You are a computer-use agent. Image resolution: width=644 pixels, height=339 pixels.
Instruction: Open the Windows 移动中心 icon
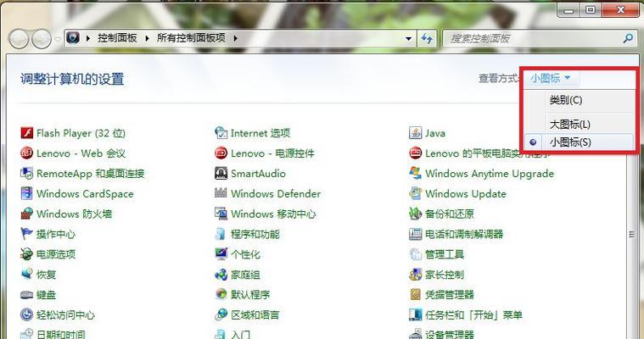click(x=221, y=214)
